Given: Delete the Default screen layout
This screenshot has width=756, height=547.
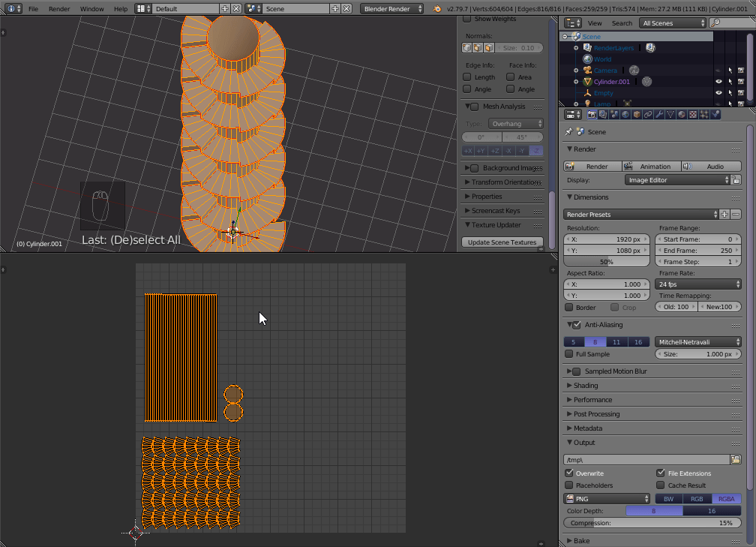Looking at the screenshot, I should [x=236, y=9].
